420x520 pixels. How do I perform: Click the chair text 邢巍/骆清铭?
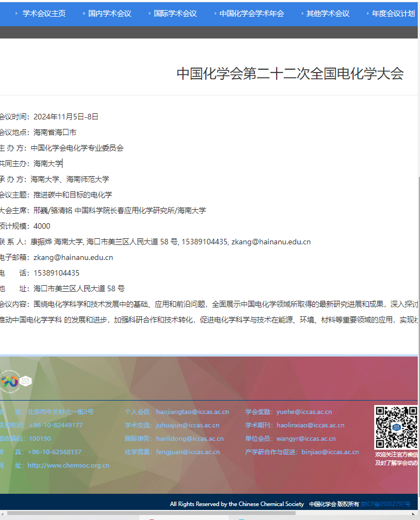tap(52, 210)
